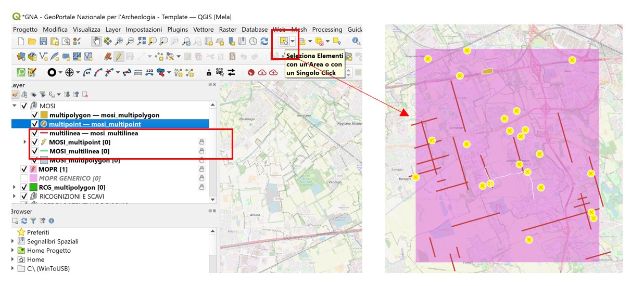Select the multipoint — mosi_multipoint layer
This screenshot has width=644, height=286.
(95, 124)
